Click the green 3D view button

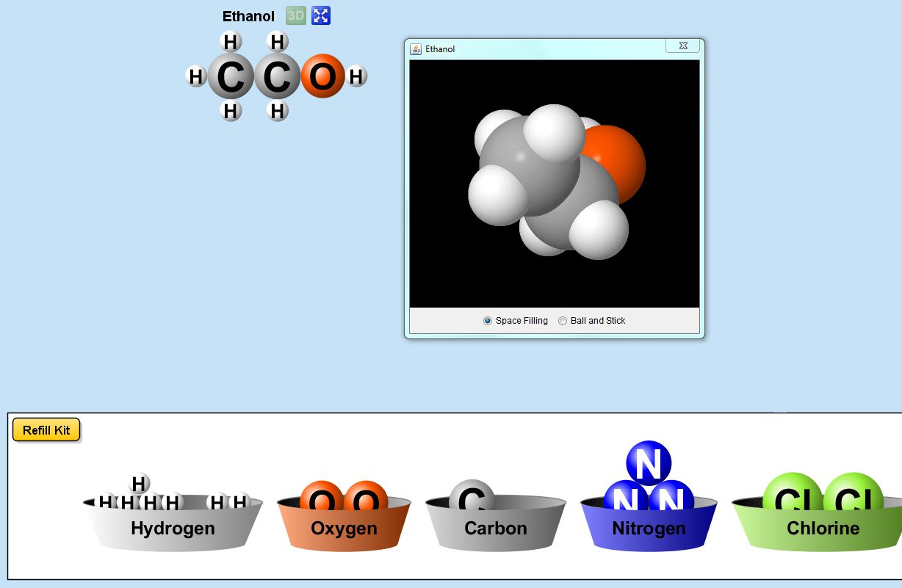pyautogui.click(x=295, y=15)
